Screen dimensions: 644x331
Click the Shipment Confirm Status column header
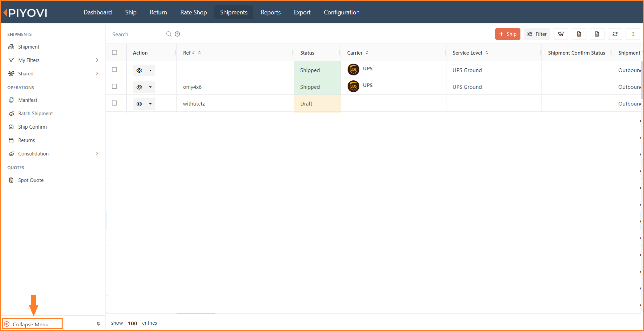click(576, 53)
